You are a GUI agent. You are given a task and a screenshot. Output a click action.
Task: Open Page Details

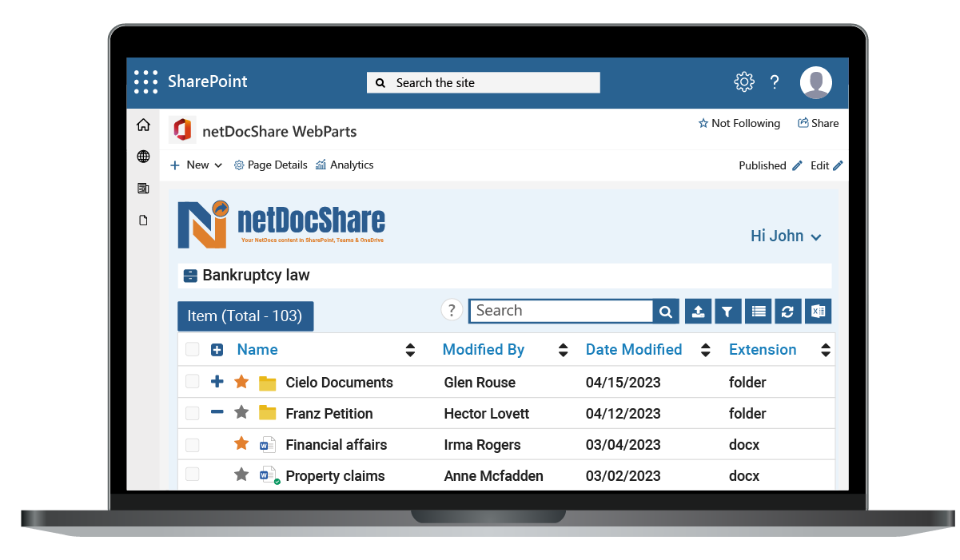click(270, 165)
